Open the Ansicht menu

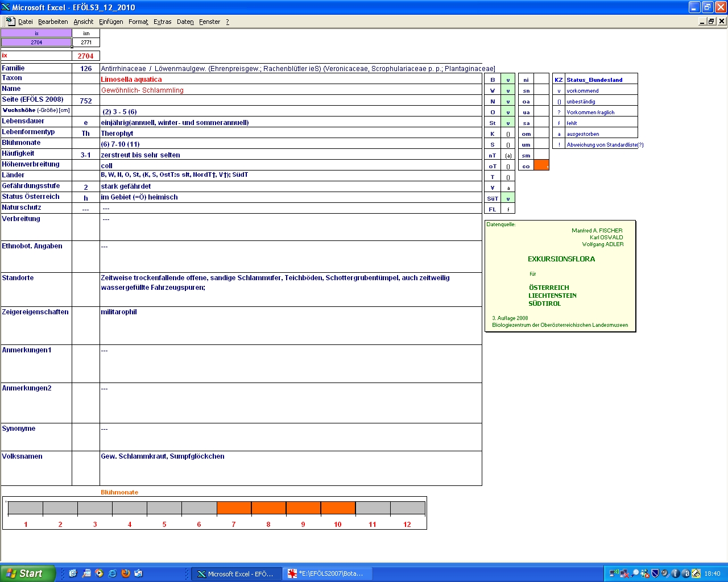coord(83,22)
